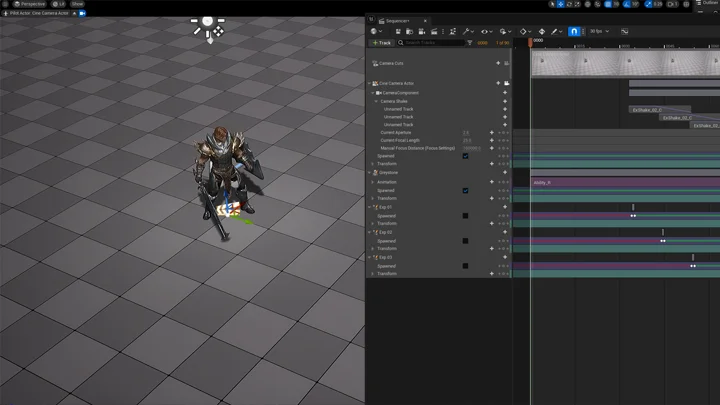Toggle the auto-key diamond icon
The height and width of the screenshot is (405, 720).
tap(542, 31)
